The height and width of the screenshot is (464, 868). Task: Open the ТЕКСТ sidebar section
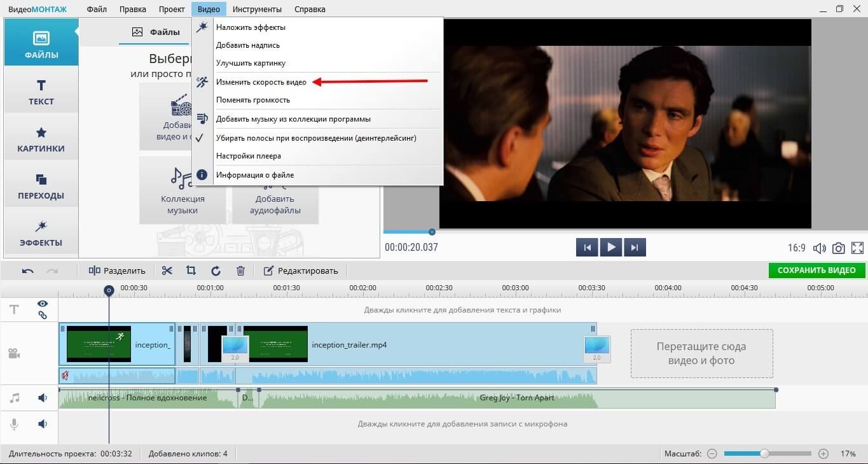click(41, 90)
